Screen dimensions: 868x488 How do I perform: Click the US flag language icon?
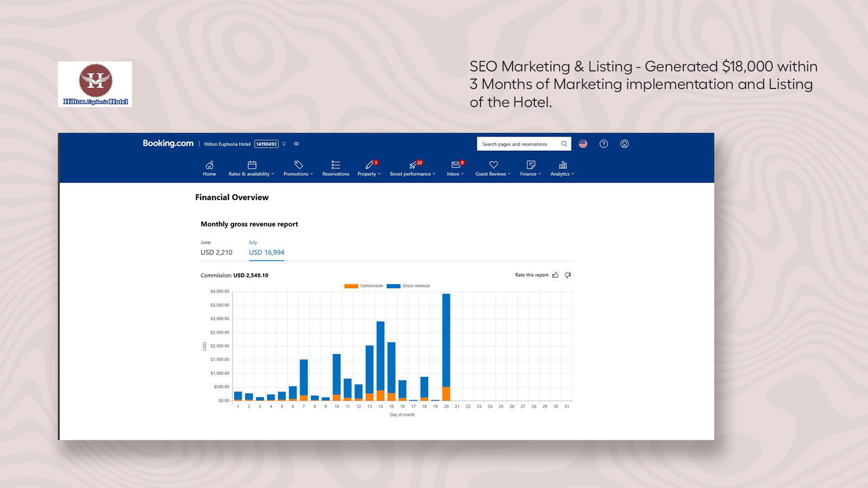coord(583,144)
